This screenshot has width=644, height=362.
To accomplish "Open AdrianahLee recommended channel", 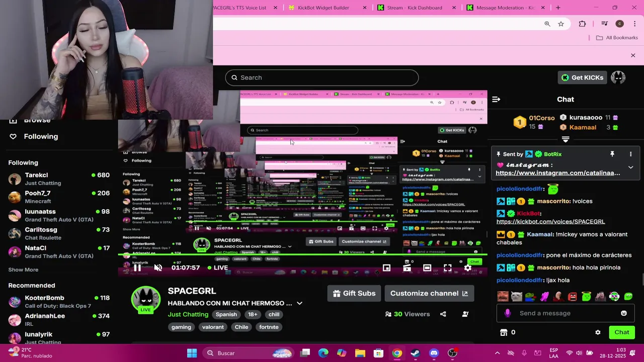I will (59, 320).
